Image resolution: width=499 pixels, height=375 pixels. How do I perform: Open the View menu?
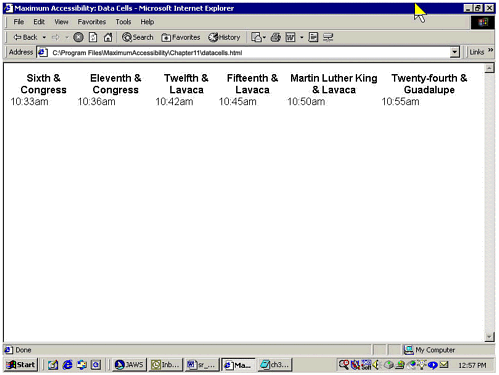(61, 22)
